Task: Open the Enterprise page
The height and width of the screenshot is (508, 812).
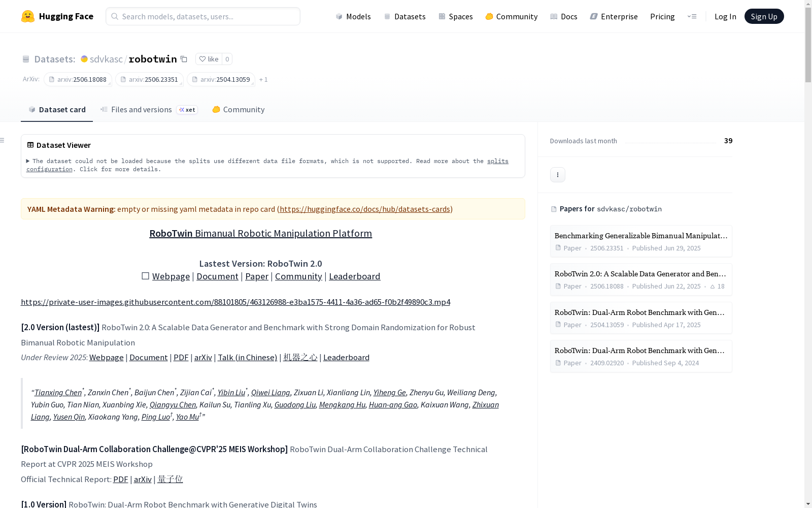Action: coord(614,16)
